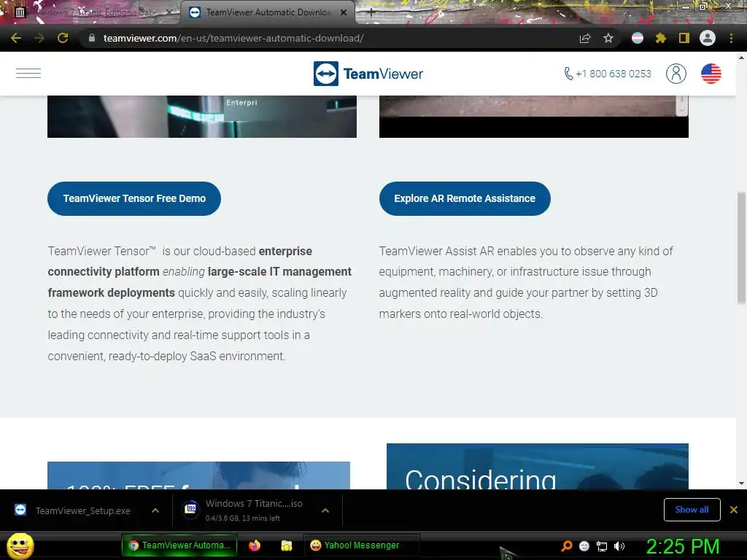Image resolution: width=747 pixels, height=560 pixels.
Task: Click the phone number +1 800 638 0253
Action: pos(608,74)
